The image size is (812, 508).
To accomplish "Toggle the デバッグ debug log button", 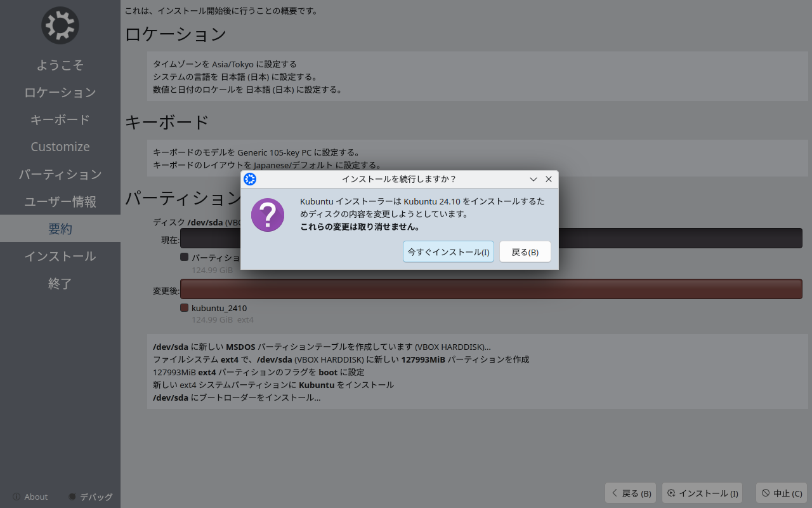I will click(91, 497).
